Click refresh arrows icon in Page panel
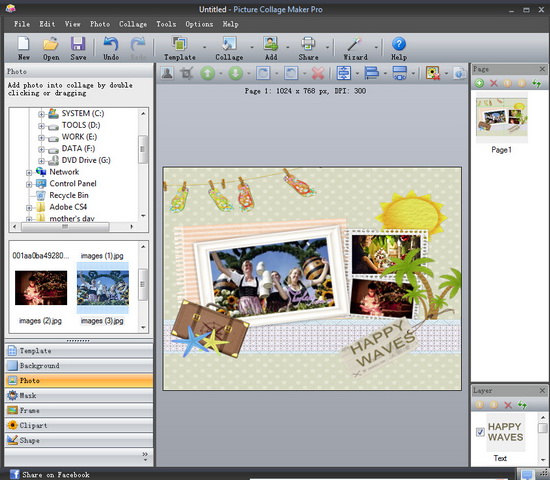550x480 pixels. [537, 83]
